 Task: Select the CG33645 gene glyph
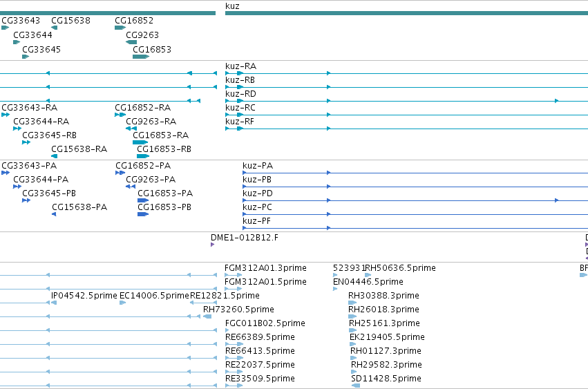(26, 57)
